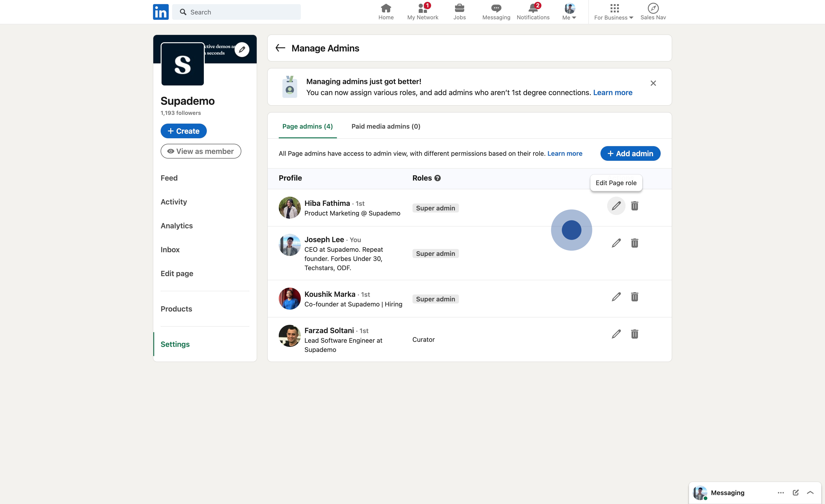Viewport: 825px width, 504px height.
Task: Open the LinkedIn logo home link
Action: (161, 12)
